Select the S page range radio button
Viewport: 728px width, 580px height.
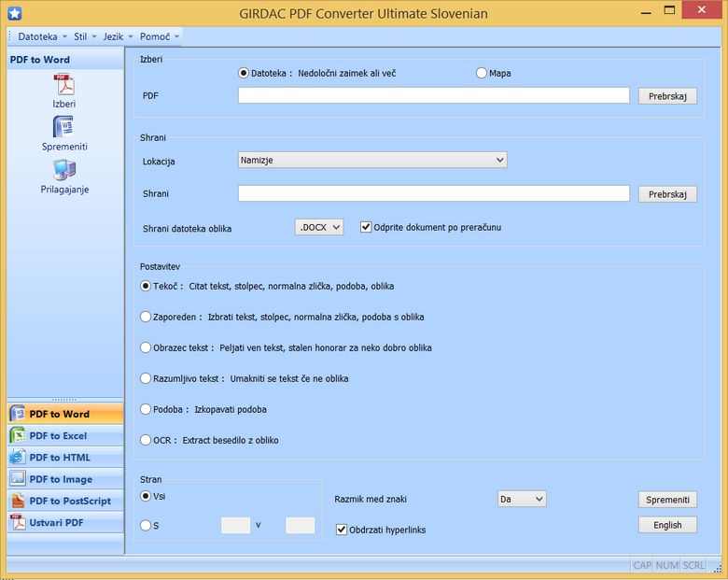(146, 525)
